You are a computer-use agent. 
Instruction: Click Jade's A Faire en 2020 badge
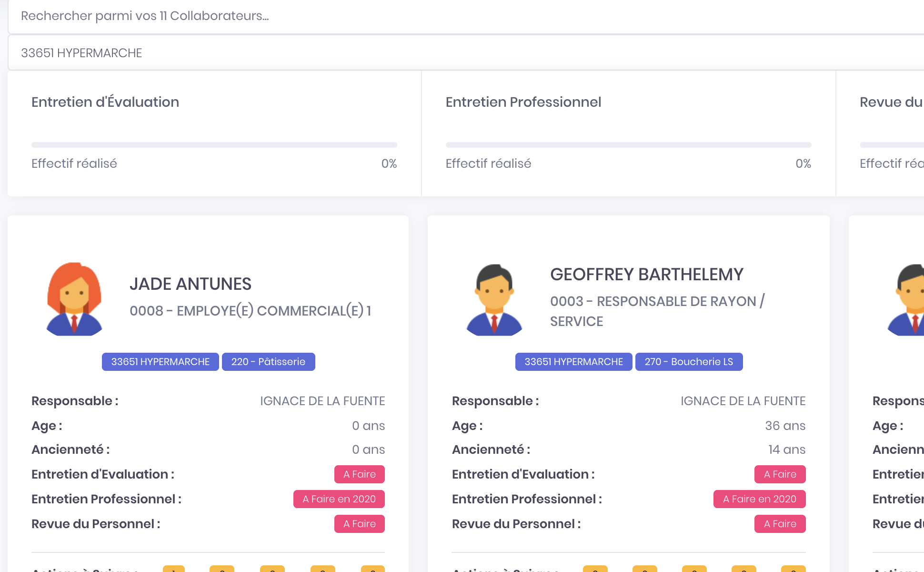(x=339, y=499)
